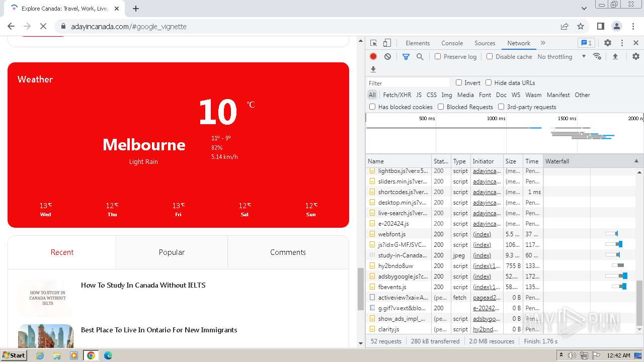The image size is (644, 362).
Task: Switch to Console tab
Action: click(452, 43)
